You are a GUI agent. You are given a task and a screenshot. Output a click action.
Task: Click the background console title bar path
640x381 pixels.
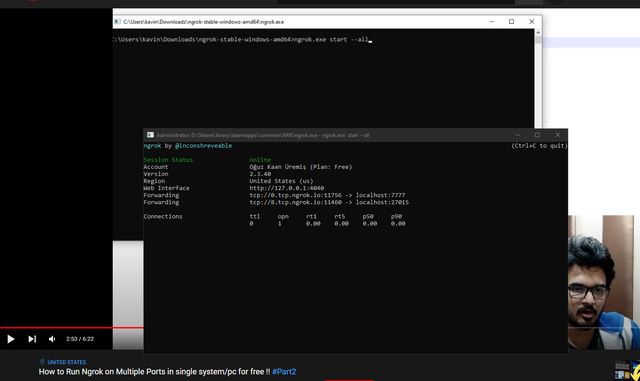(204, 22)
